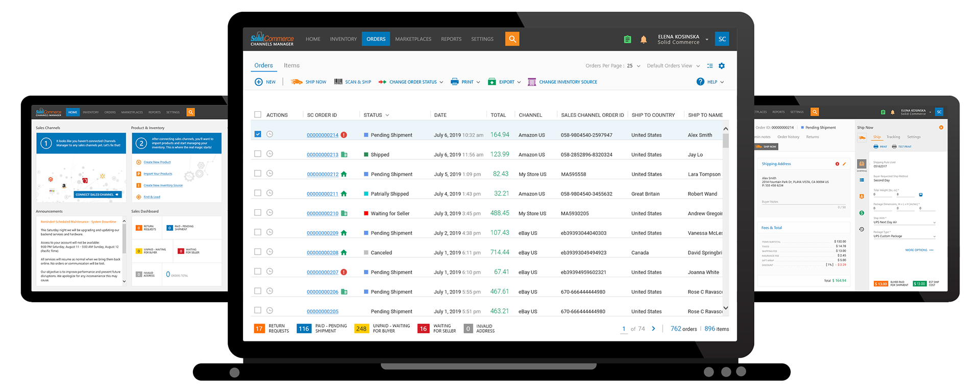The width and height of the screenshot is (980, 392).
Task: Click search icon in left Home window
Action: pos(190,112)
